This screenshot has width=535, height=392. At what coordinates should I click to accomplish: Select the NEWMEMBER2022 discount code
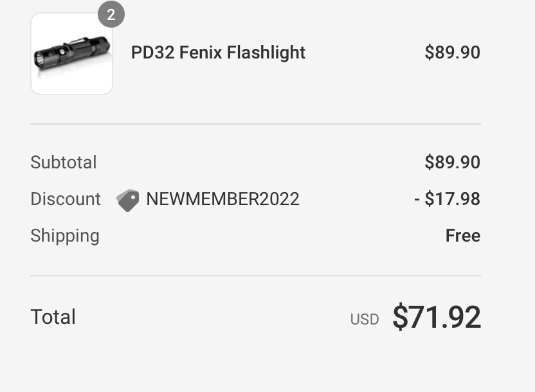[x=222, y=199]
